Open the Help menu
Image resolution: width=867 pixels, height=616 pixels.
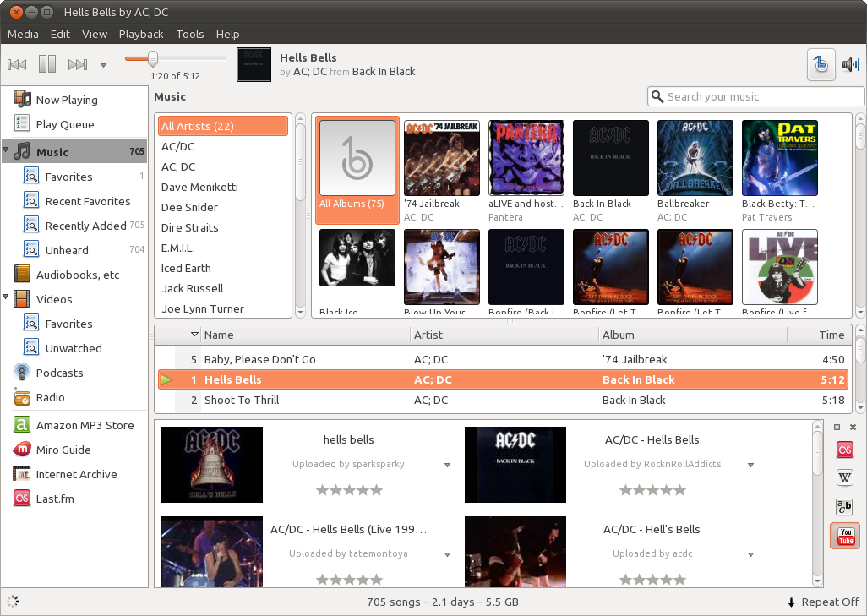(x=227, y=34)
